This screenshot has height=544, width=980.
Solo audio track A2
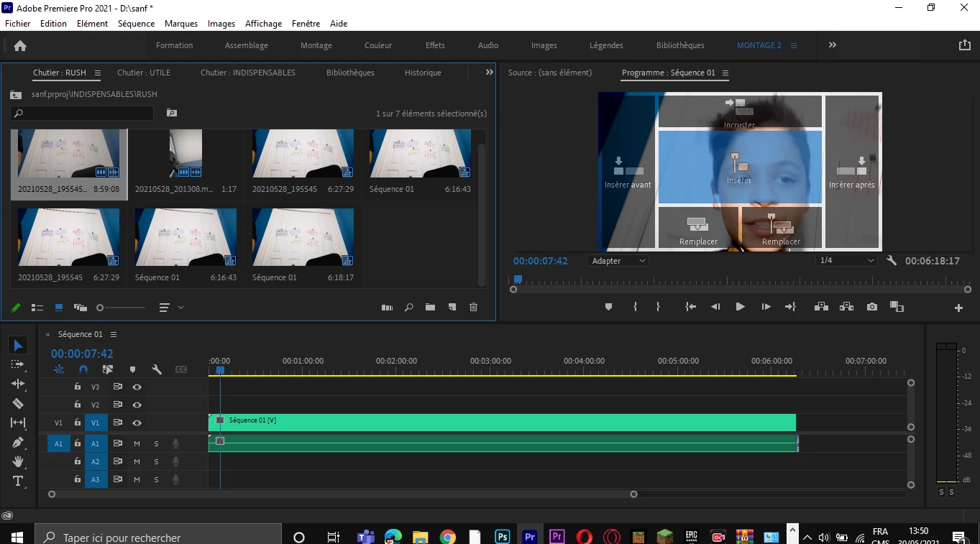click(156, 461)
